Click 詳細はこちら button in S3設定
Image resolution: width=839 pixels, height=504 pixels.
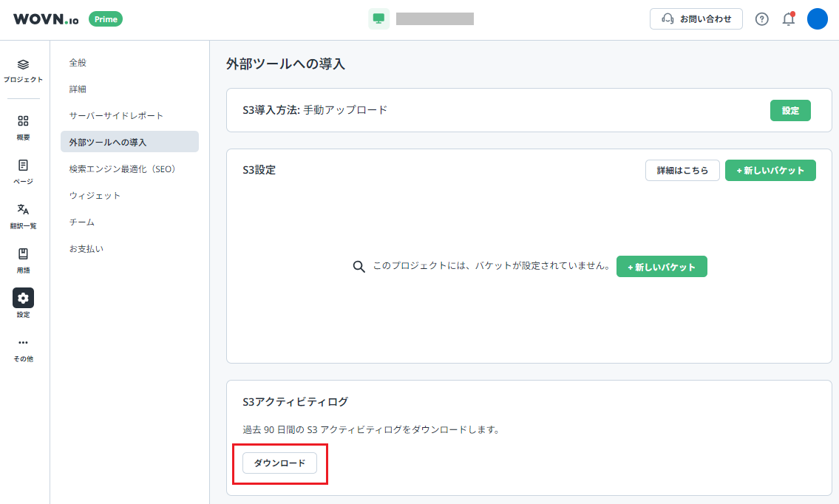click(x=682, y=171)
